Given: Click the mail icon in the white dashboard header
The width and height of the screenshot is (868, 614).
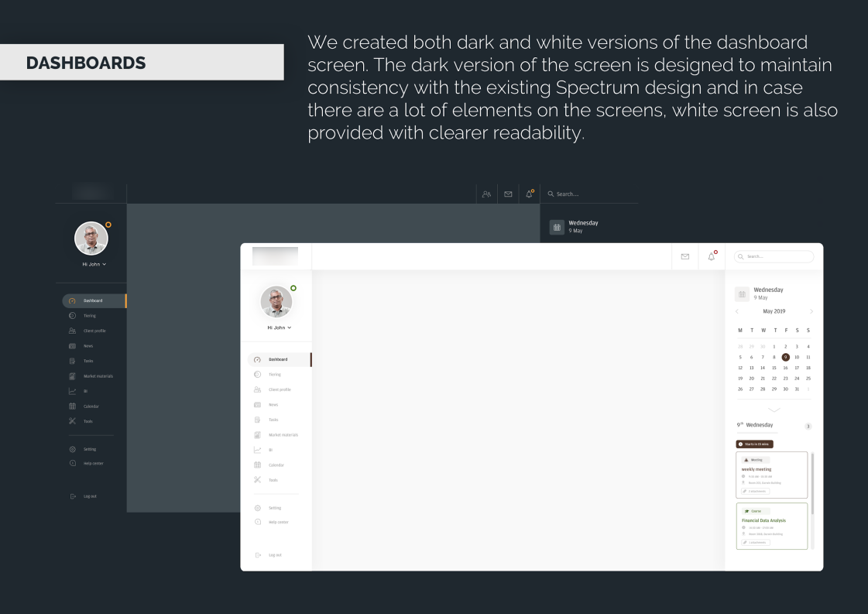Looking at the screenshot, I should point(684,256).
